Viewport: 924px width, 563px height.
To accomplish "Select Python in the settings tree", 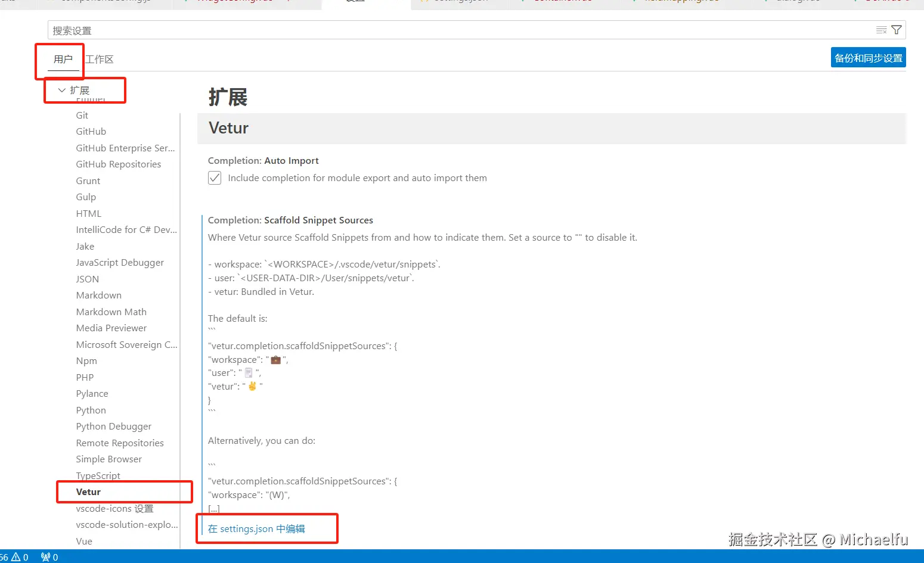I will pyautogui.click(x=91, y=410).
